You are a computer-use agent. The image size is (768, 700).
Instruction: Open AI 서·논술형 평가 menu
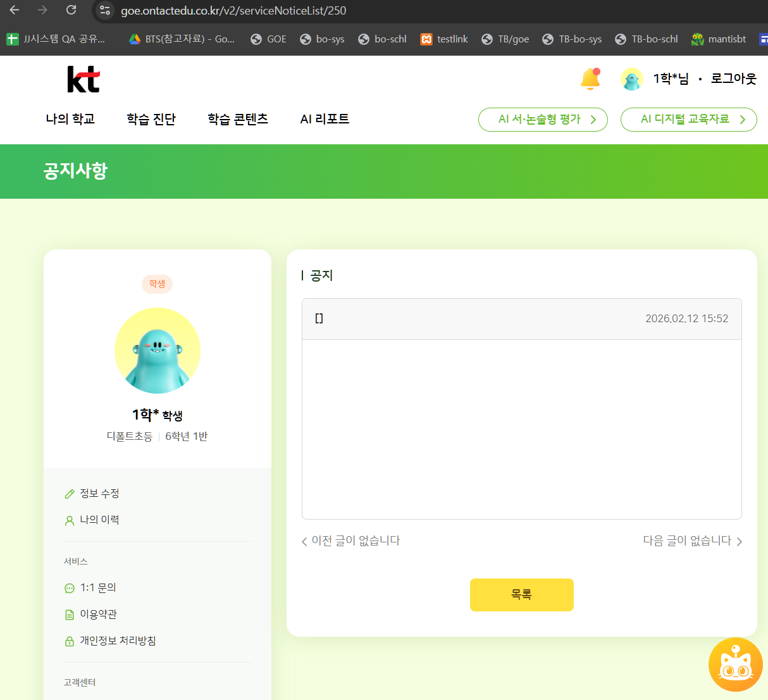(543, 120)
